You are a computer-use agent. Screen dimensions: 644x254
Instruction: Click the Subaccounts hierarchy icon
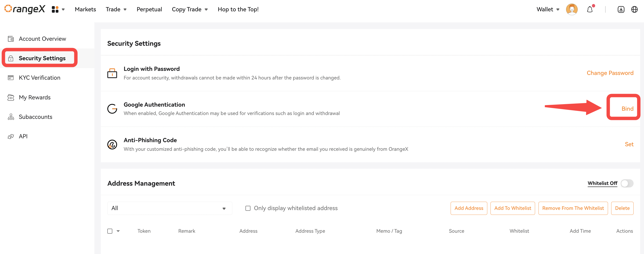(x=11, y=117)
